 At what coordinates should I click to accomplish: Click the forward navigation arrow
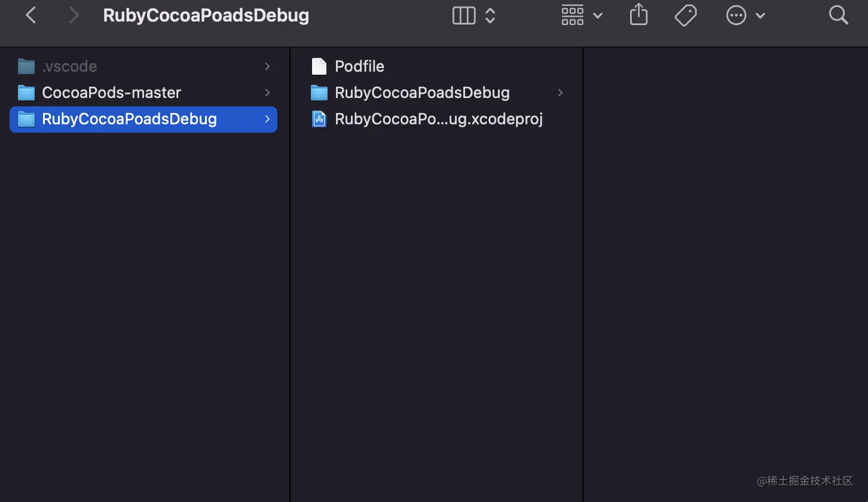tap(74, 16)
